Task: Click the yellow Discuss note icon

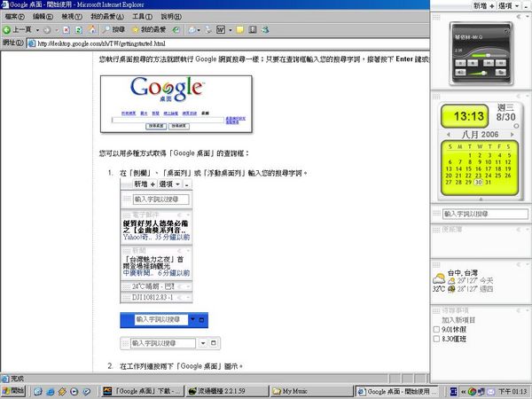Action: [240, 30]
